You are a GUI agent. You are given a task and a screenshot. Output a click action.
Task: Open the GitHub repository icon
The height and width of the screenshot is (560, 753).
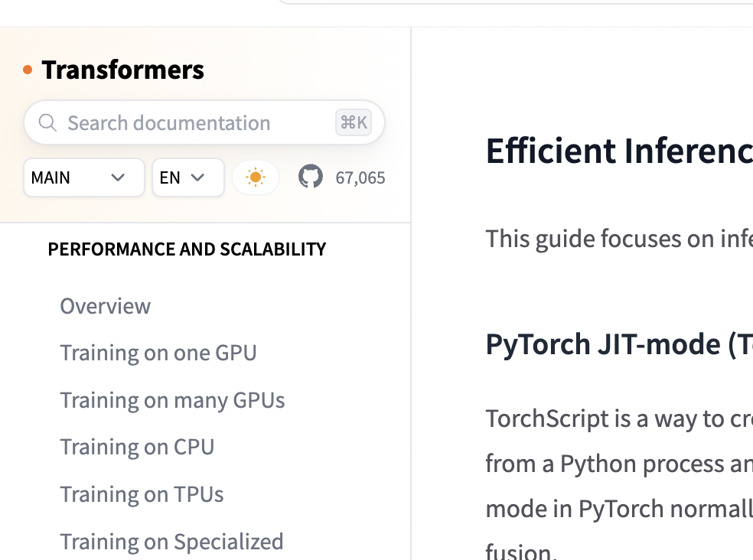310,177
